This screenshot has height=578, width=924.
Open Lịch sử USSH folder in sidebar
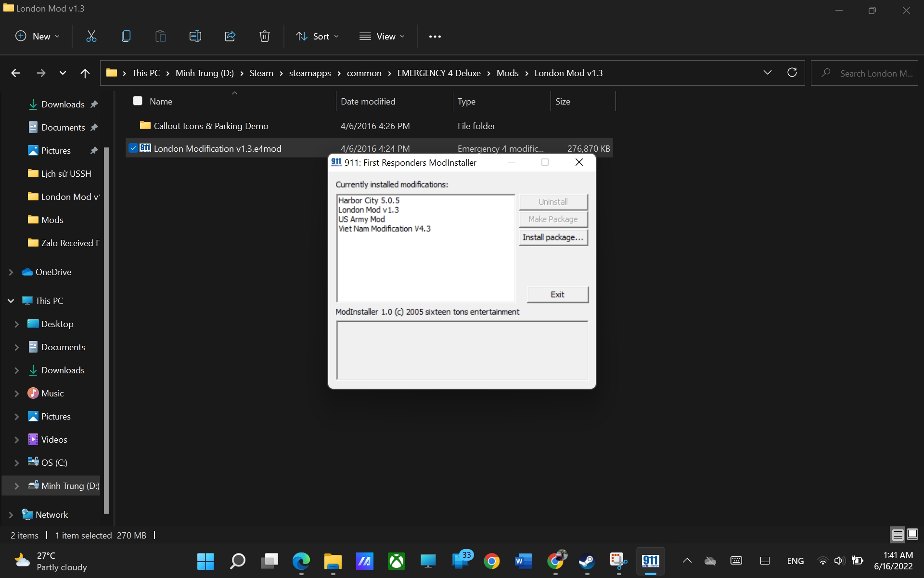point(60,174)
